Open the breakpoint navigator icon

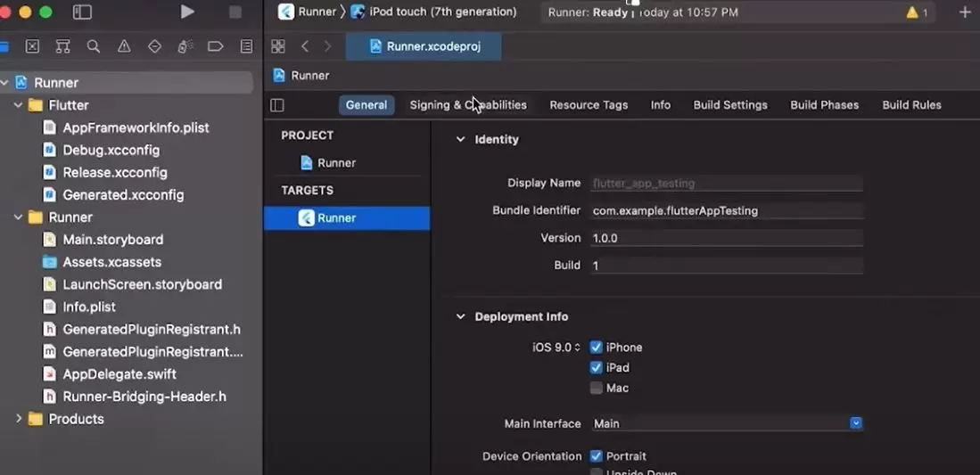point(216,47)
